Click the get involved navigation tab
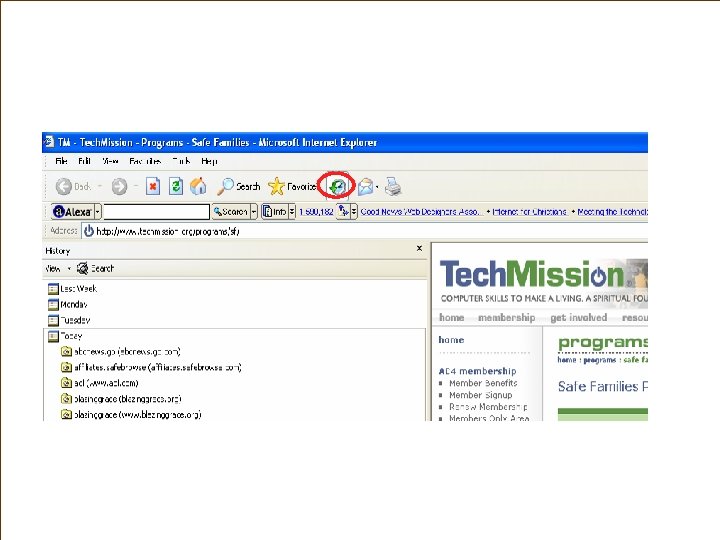 coord(579,317)
